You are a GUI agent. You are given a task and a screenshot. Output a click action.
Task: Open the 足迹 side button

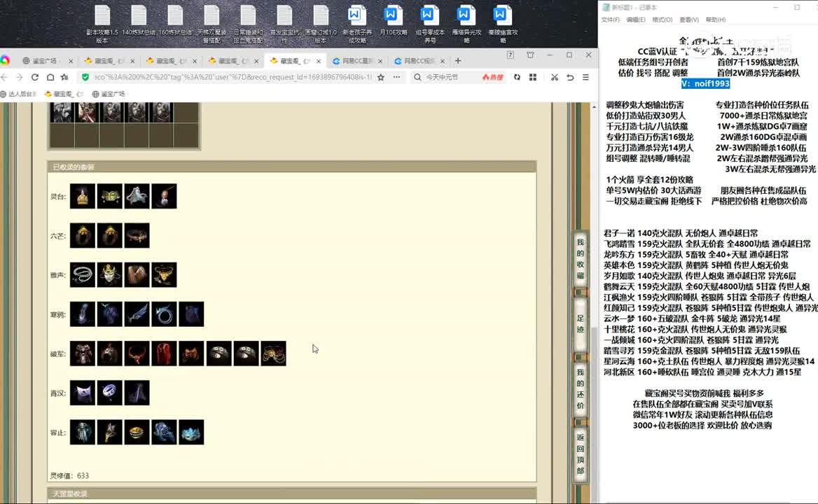(x=580, y=323)
